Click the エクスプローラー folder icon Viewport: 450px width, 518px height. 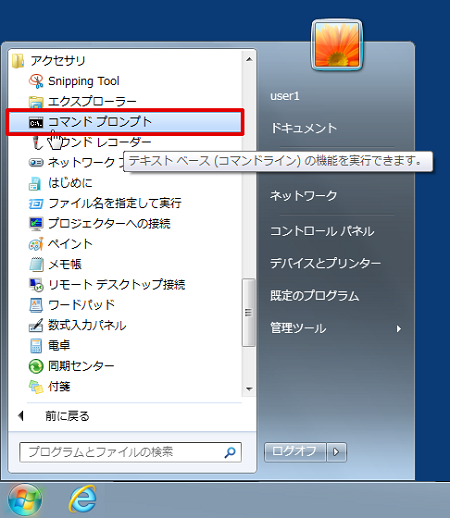pyautogui.click(x=36, y=102)
